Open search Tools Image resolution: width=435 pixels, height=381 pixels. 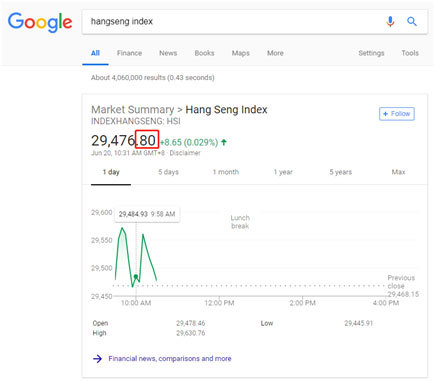pos(410,53)
